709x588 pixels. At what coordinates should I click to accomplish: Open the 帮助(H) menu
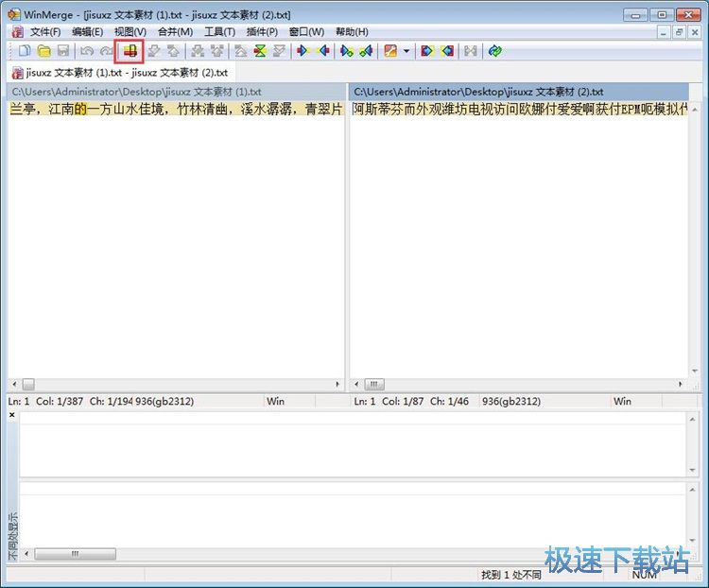(x=352, y=31)
